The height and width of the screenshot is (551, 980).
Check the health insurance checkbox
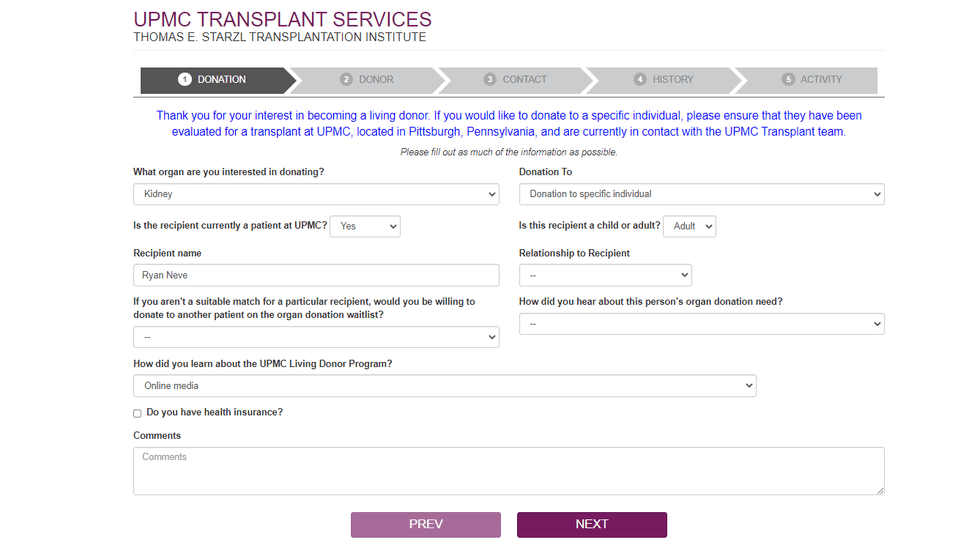(x=138, y=413)
